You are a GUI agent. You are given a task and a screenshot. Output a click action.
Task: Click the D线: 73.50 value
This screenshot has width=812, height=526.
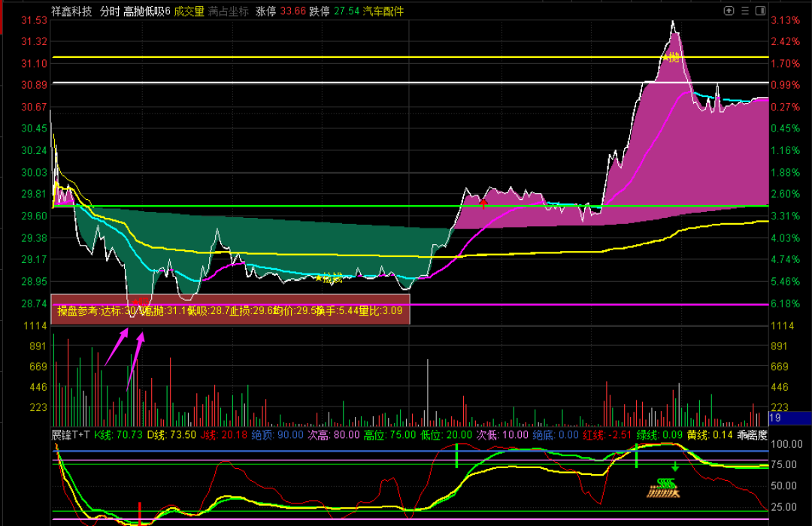point(172,435)
